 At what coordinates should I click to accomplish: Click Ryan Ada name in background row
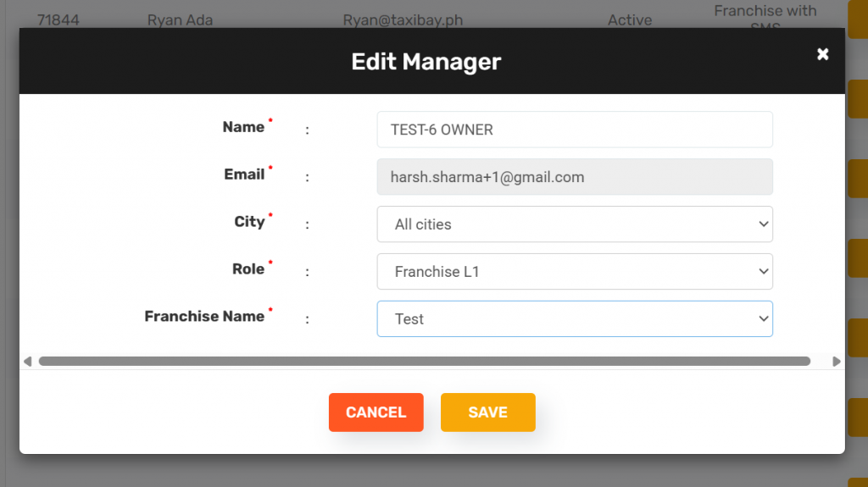(x=180, y=19)
